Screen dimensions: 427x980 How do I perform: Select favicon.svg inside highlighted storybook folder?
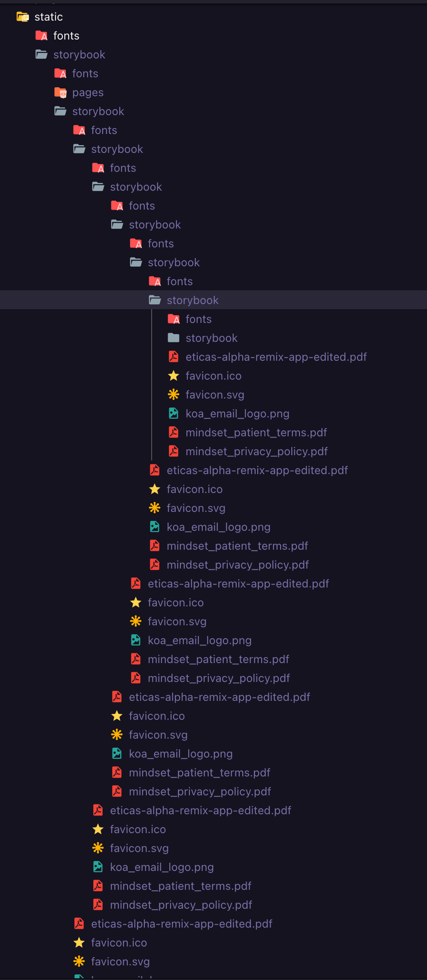click(215, 395)
